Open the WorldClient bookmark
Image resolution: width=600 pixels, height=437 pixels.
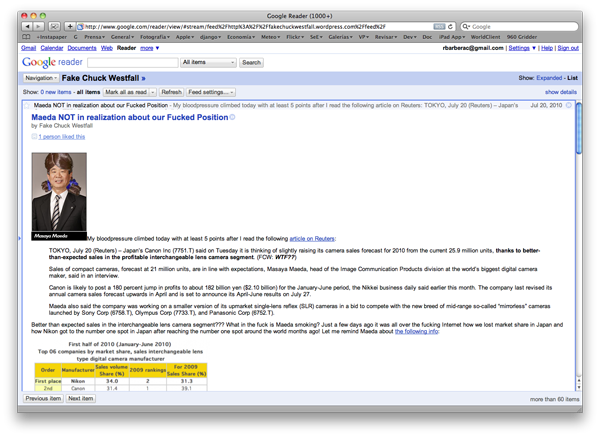coord(485,37)
